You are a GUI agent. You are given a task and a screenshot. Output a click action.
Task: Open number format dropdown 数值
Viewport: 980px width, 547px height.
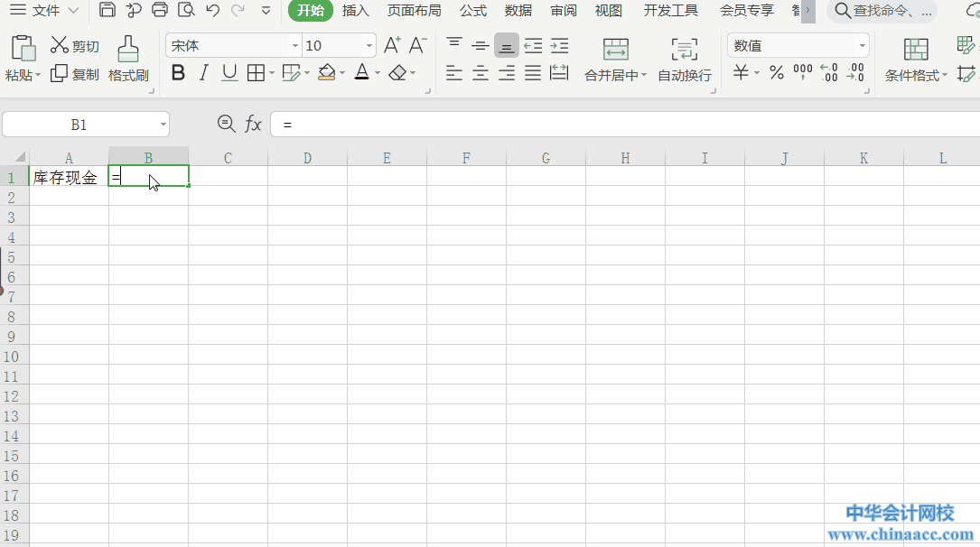click(863, 45)
